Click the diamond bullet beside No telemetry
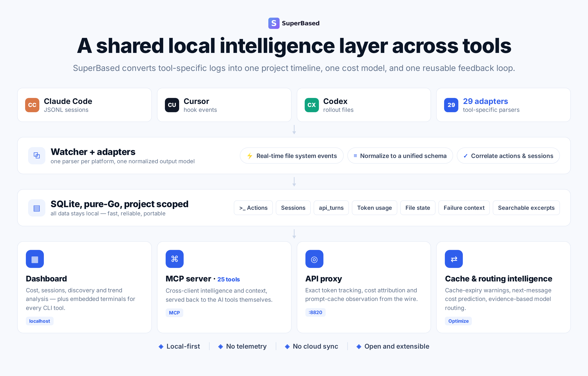The width and height of the screenshot is (588, 376). tap(221, 347)
